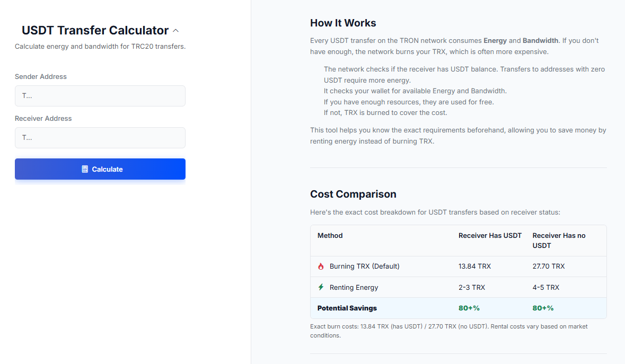Click the Sender Address label
The width and height of the screenshot is (625, 364).
(41, 77)
